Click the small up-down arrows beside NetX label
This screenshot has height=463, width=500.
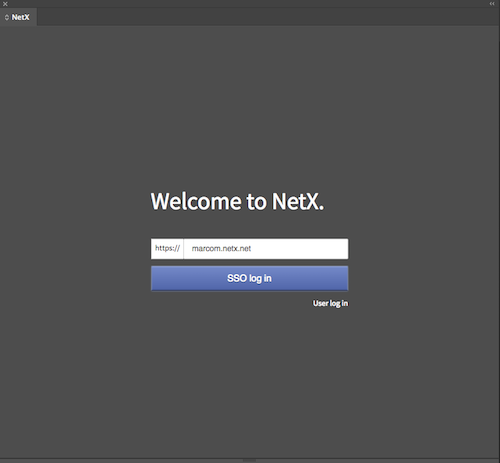(7, 17)
